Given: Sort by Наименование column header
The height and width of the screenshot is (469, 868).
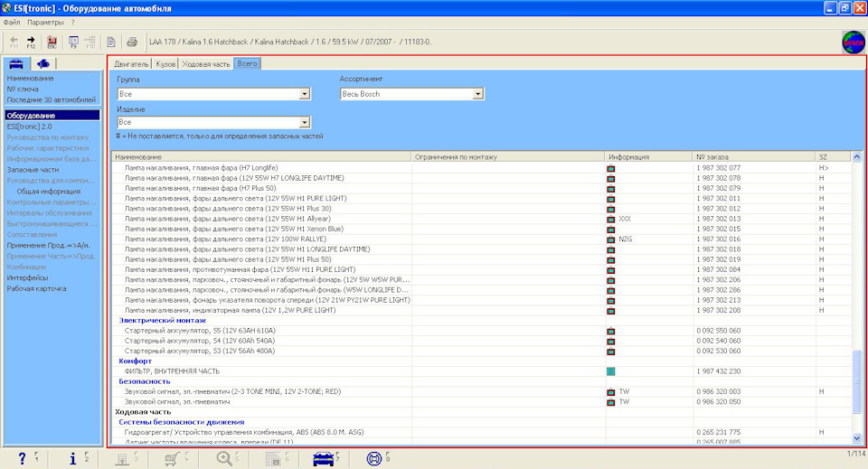Looking at the screenshot, I should pos(261,157).
